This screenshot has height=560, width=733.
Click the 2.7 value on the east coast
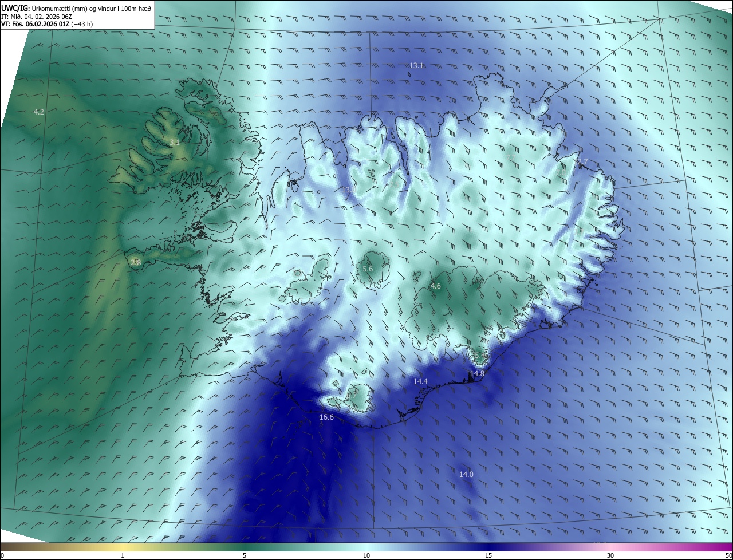582,163
